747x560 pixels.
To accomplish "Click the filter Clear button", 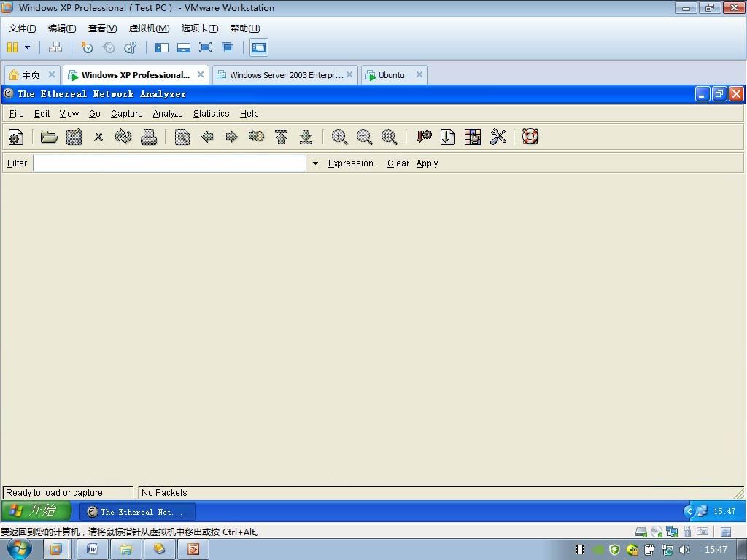I will pyautogui.click(x=398, y=163).
